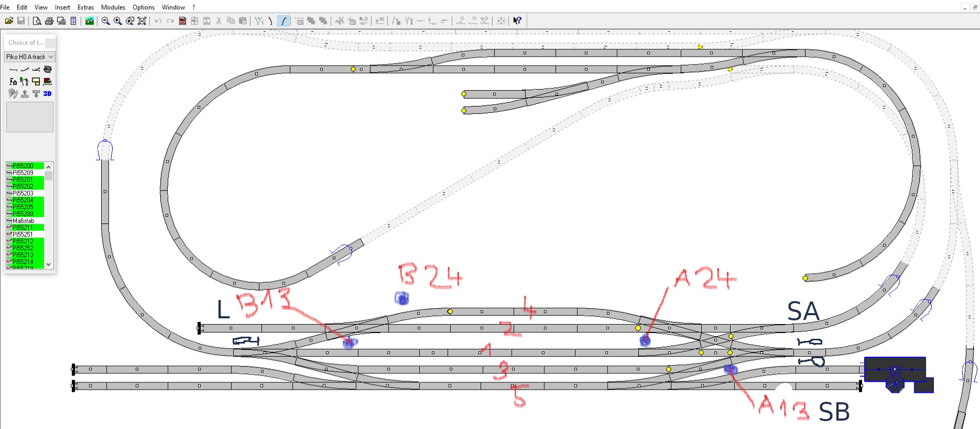The image size is (980, 429).
Task: Select the Maßstab entry in the track list
Action: coord(23,221)
